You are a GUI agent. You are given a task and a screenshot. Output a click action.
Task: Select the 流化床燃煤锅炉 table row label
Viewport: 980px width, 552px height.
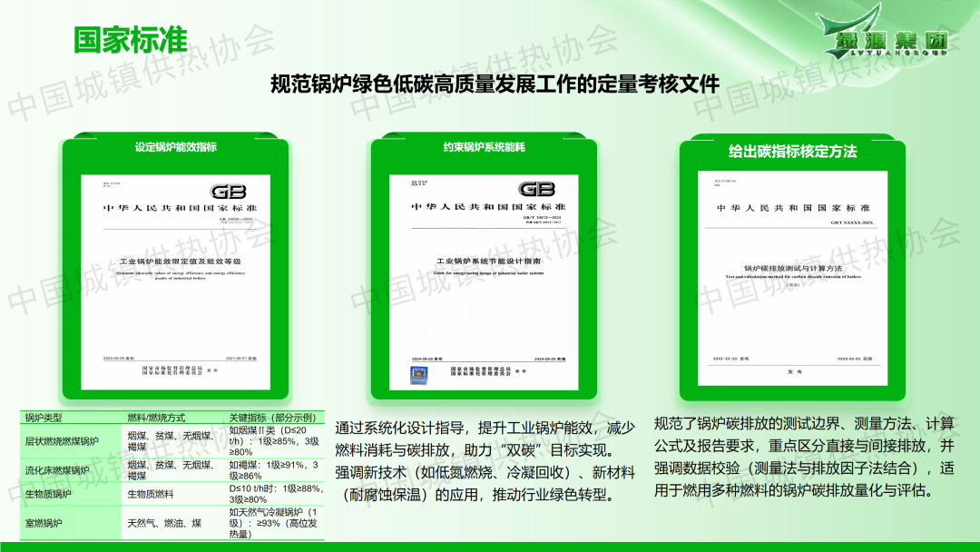click(x=57, y=470)
